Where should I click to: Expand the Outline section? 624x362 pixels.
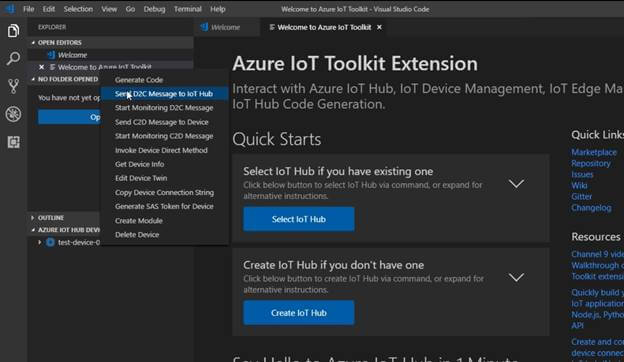(x=33, y=218)
